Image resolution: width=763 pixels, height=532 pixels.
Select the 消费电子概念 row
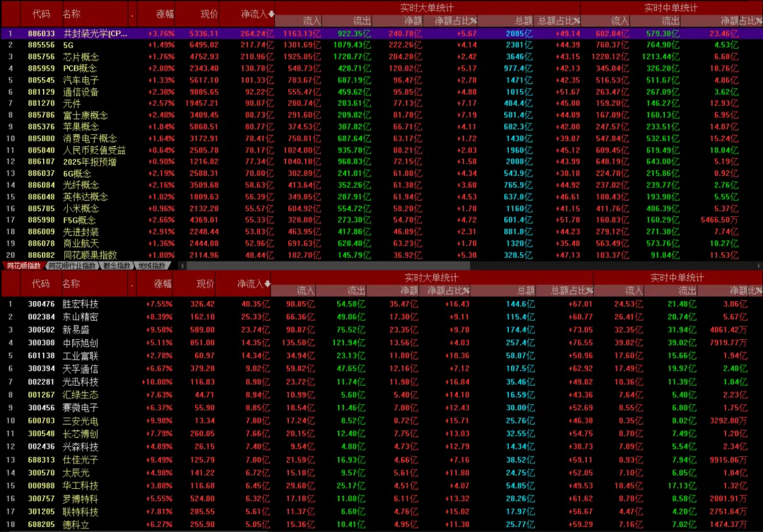pos(381,138)
